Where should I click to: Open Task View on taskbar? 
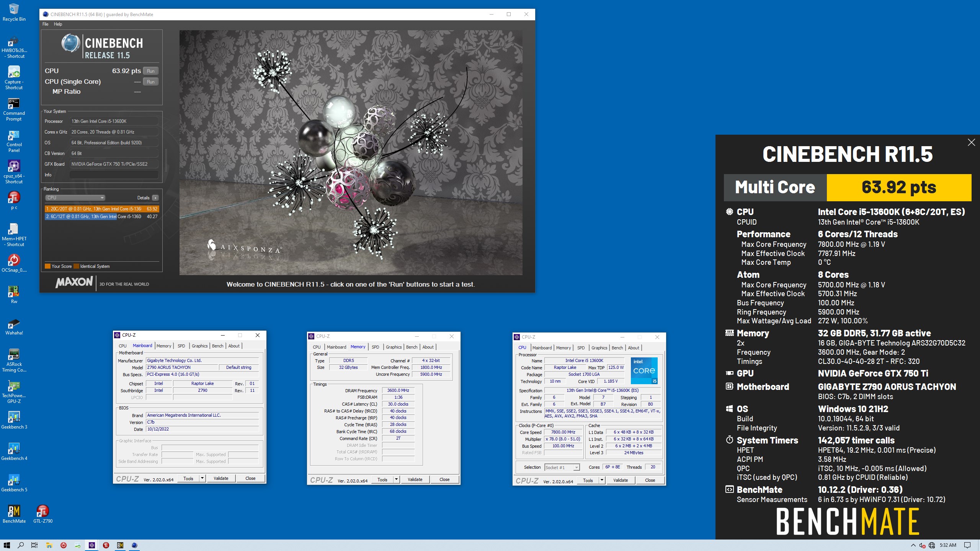pos(34,545)
